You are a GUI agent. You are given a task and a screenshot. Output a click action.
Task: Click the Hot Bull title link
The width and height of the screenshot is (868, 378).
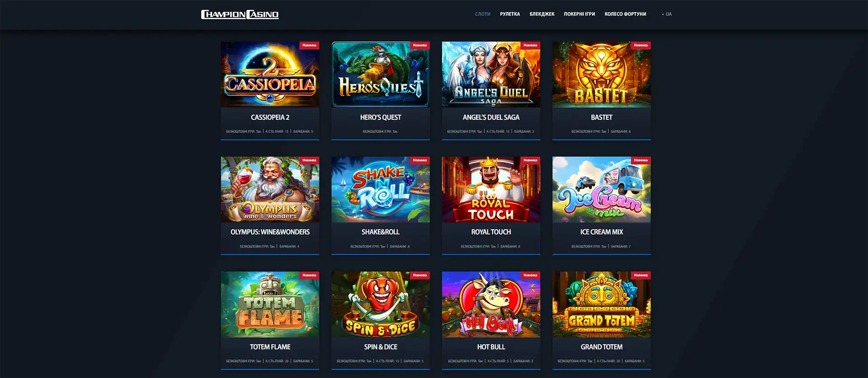point(491,347)
